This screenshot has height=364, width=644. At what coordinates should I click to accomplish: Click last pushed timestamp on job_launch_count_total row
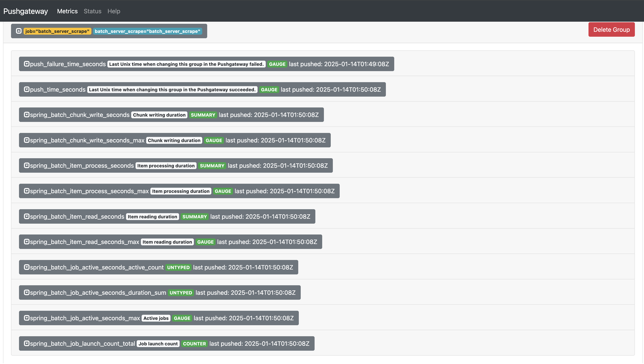click(x=259, y=344)
